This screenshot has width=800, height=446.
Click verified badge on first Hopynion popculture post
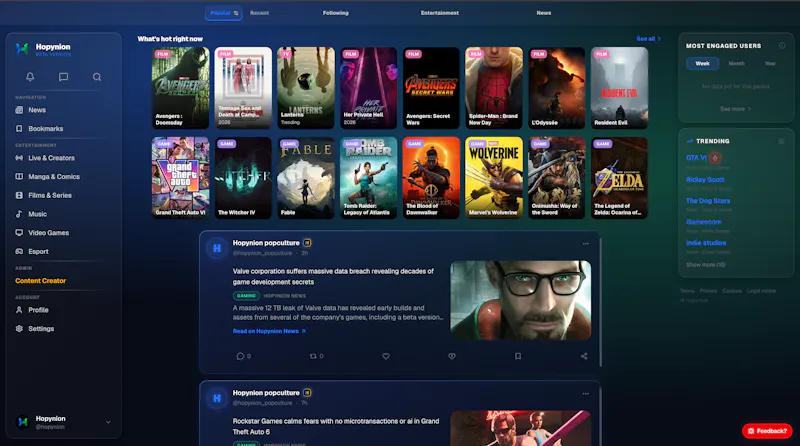(307, 243)
